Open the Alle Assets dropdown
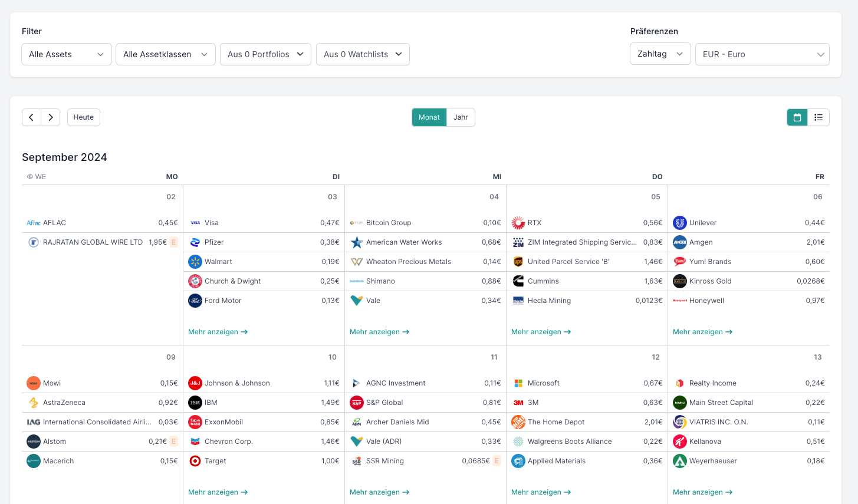 pos(67,54)
